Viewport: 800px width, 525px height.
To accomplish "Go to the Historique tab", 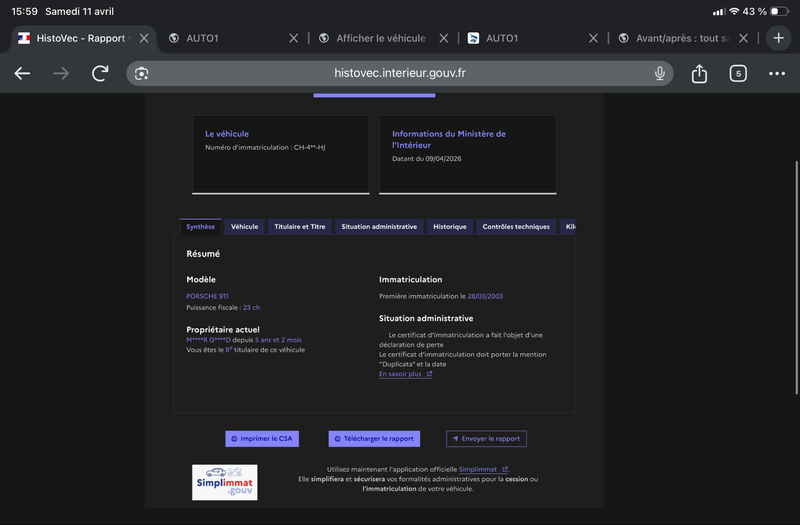I will pyautogui.click(x=449, y=227).
